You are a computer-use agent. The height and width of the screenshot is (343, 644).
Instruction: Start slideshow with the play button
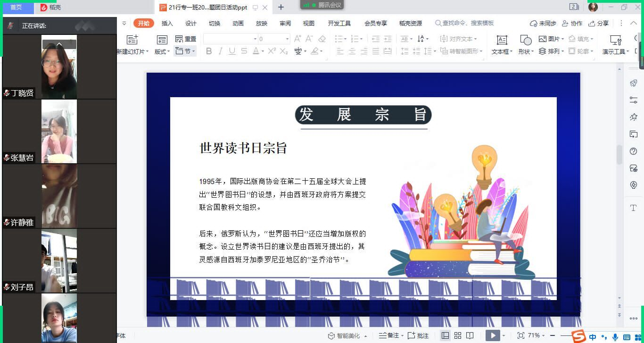tap(492, 335)
